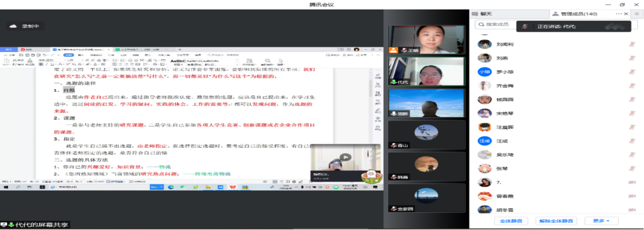
Task: Select the 韩薇 participant tile
Action: (x=426, y=166)
